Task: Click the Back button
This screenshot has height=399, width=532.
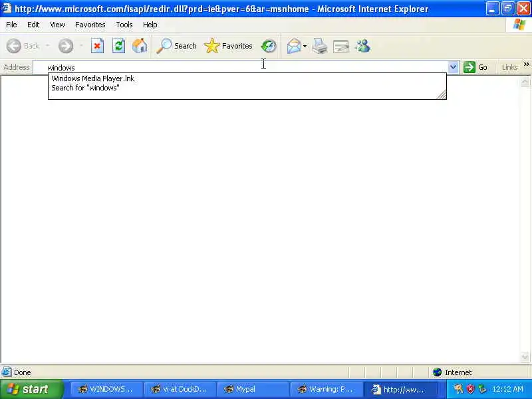Action: (23, 46)
